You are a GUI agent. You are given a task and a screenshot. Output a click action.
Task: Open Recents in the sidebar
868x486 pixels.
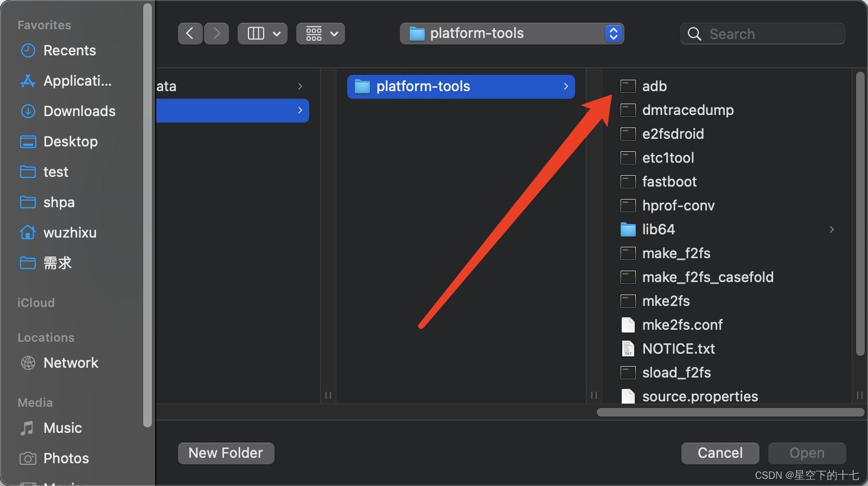pos(69,50)
